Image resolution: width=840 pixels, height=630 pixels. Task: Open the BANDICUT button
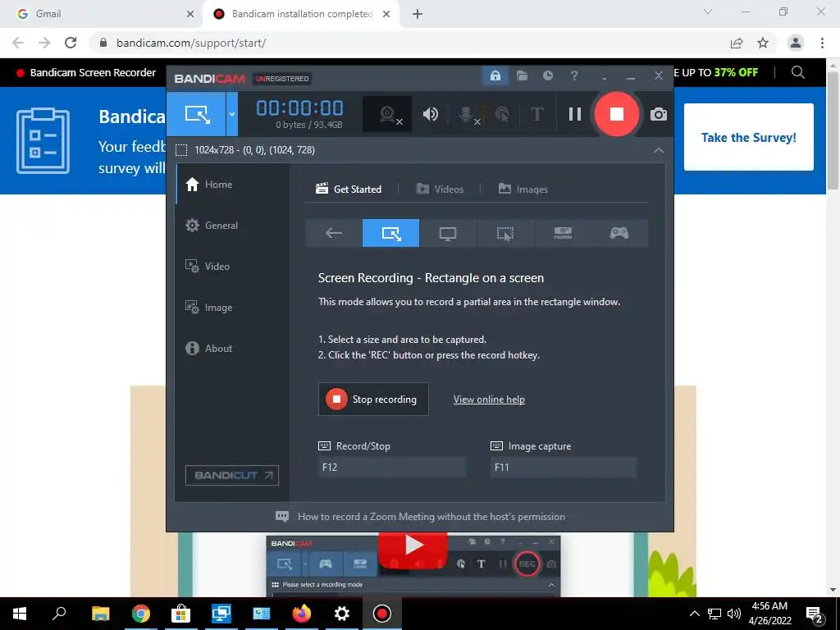[x=232, y=475]
